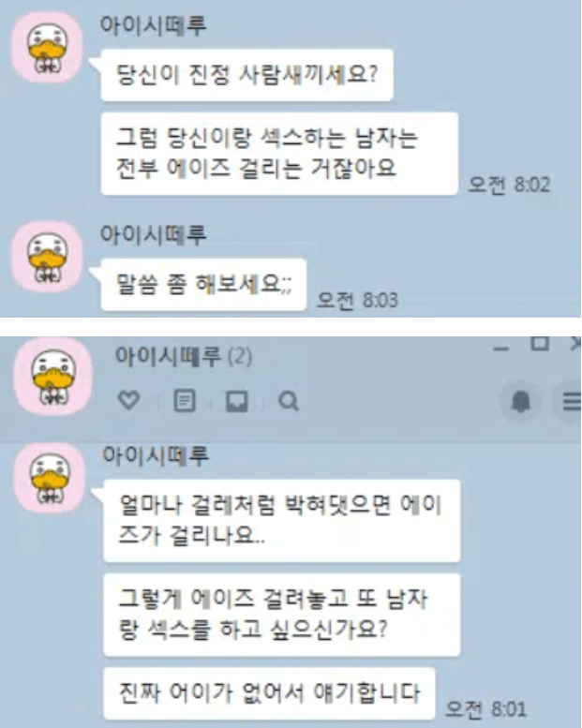The width and height of the screenshot is (582, 728).
Task: Click sender name above first message bubble
Action: click(x=154, y=25)
